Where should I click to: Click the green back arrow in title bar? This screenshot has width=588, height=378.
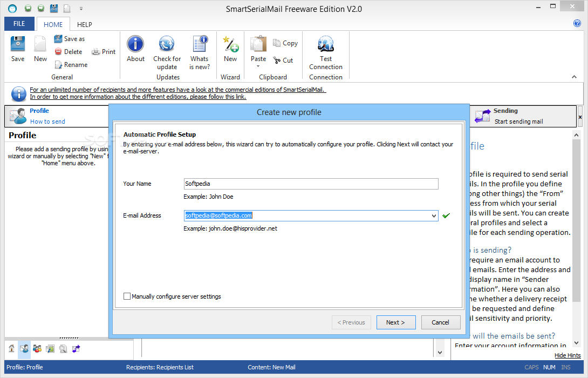point(28,8)
